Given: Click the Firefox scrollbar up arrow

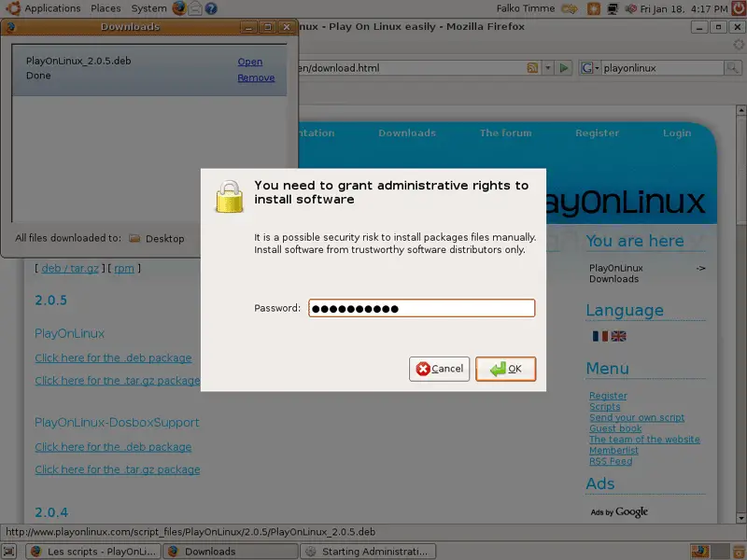Looking at the screenshot, I should 740,110.
